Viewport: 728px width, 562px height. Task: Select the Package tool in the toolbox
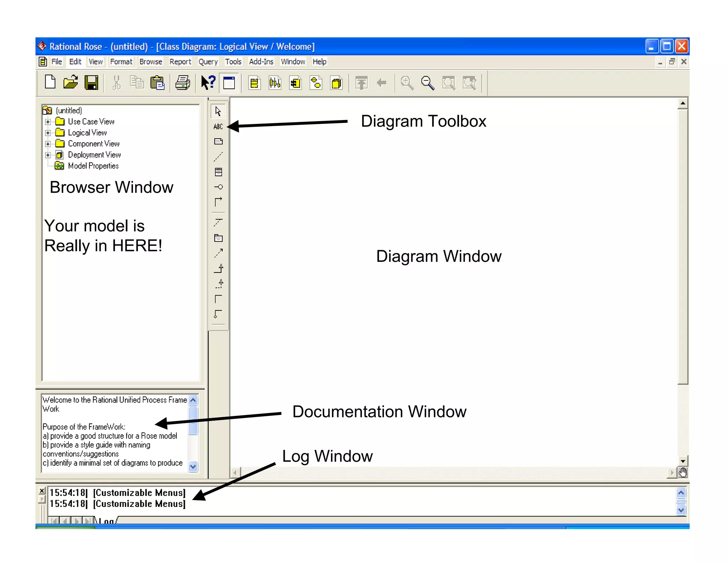[x=219, y=238]
